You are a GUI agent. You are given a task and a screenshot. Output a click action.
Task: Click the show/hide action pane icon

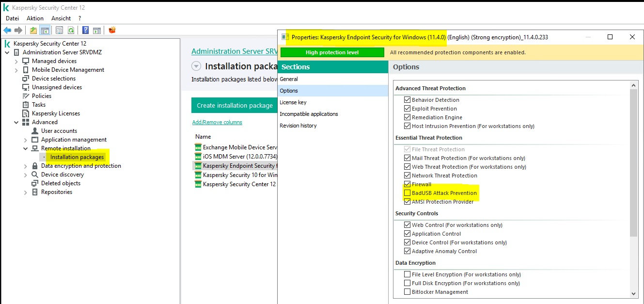(x=97, y=31)
